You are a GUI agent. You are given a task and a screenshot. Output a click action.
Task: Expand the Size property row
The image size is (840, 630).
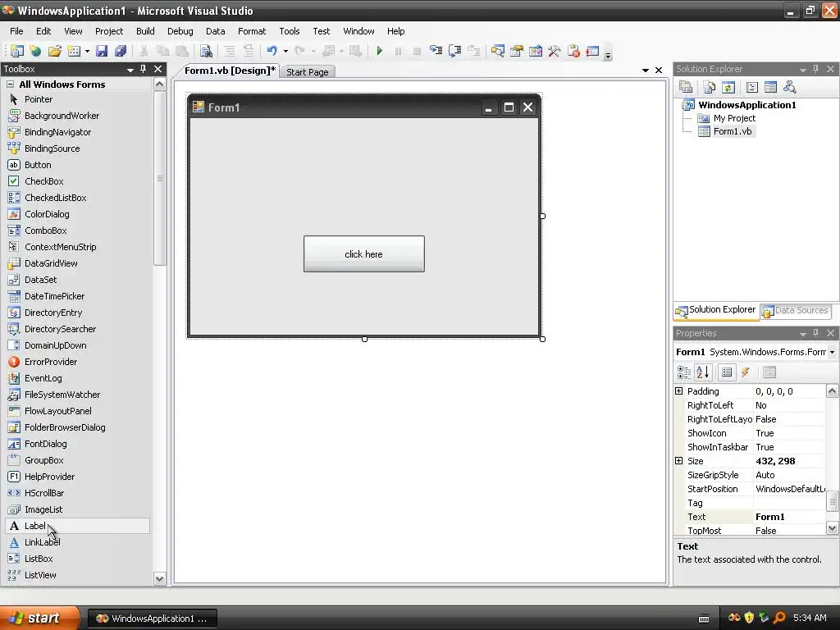click(x=678, y=461)
